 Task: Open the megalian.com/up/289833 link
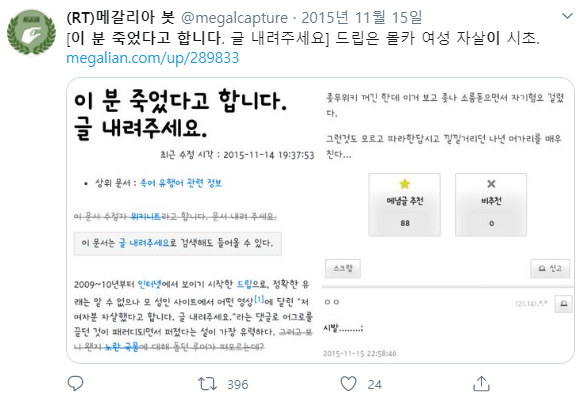pyautogui.click(x=153, y=58)
